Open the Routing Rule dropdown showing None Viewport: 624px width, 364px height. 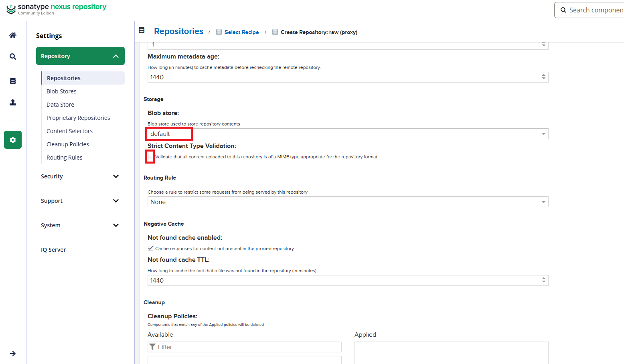point(348,202)
